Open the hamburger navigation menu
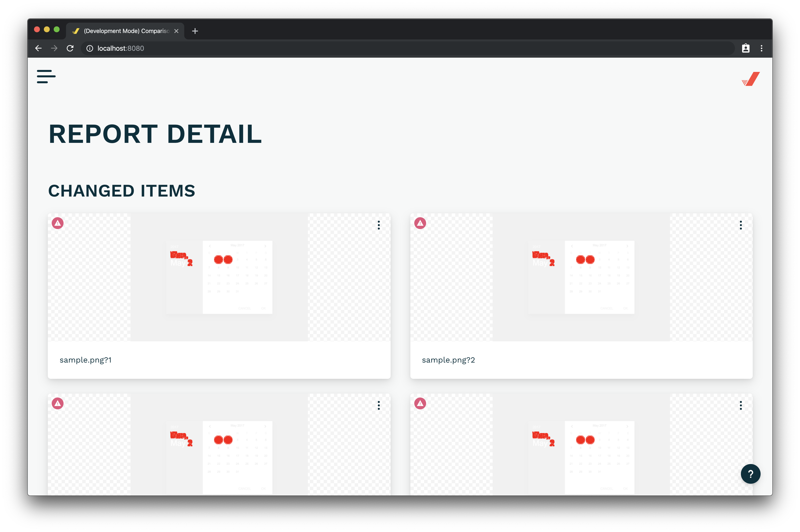The width and height of the screenshot is (800, 532). pyautogui.click(x=46, y=77)
